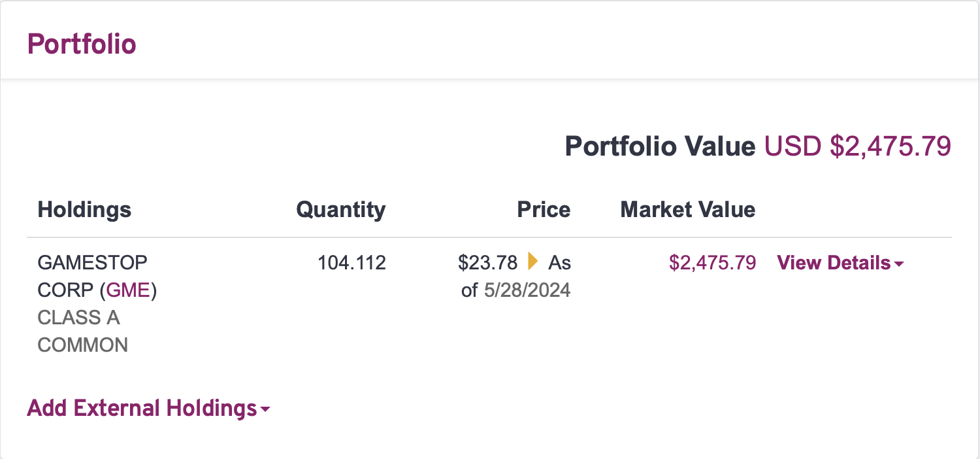Click the $23.78 share price
Image resolution: width=980 pixels, height=459 pixels.
[488, 262]
